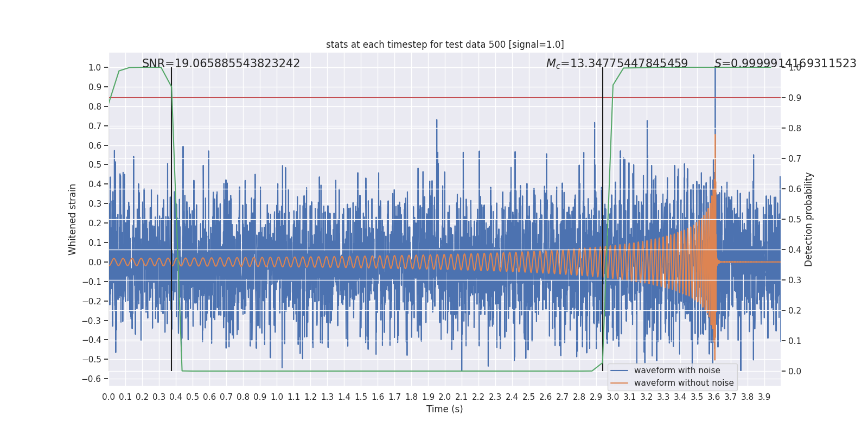The width and height of the screenshot is (868, 434).
Task: Click the SNR value annotation
Action: [221, 63]
